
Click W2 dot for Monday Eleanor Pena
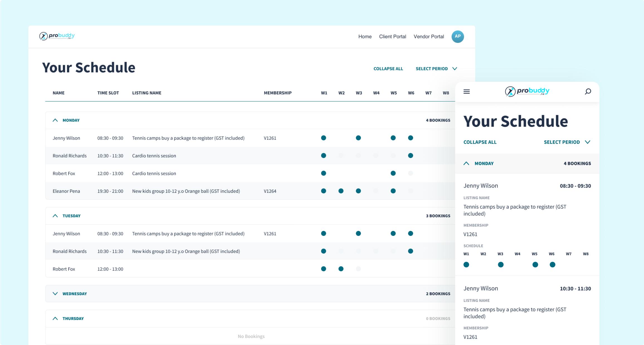click(x=341, y=191)
